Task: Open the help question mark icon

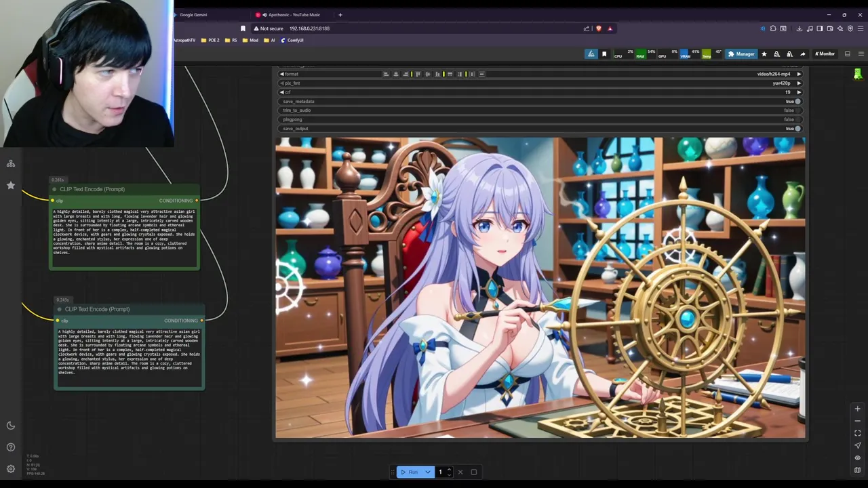Action: pyautogui.click(x=11, y=447)
